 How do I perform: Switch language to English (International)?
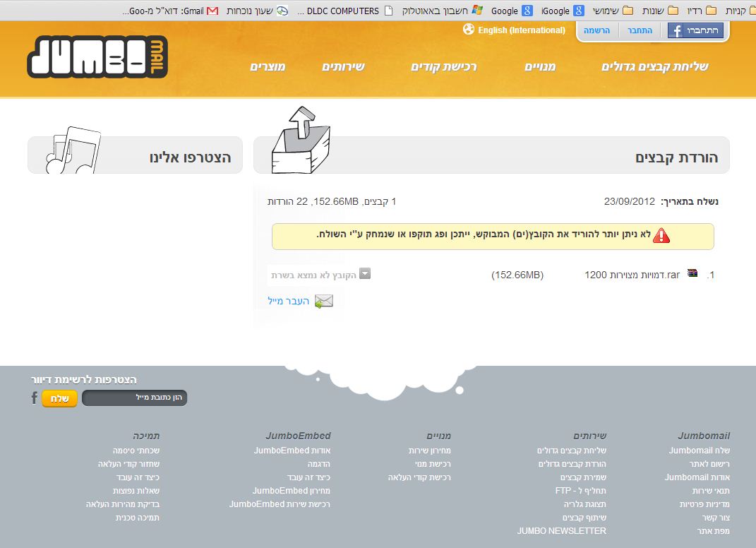(x=521, y=30)
